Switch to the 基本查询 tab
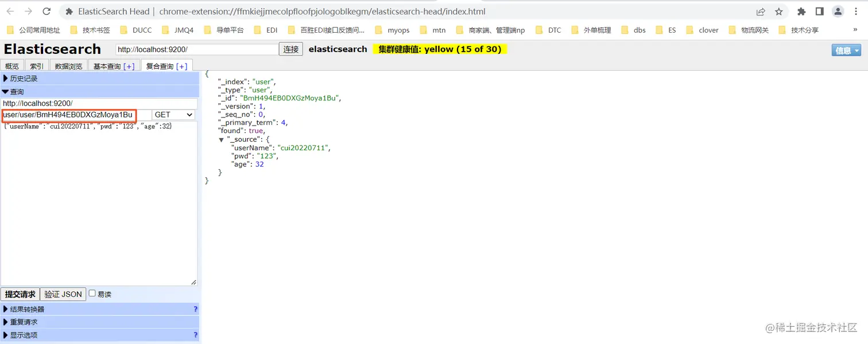Screen dimensions: 868x344 click(x=107, y=66)
